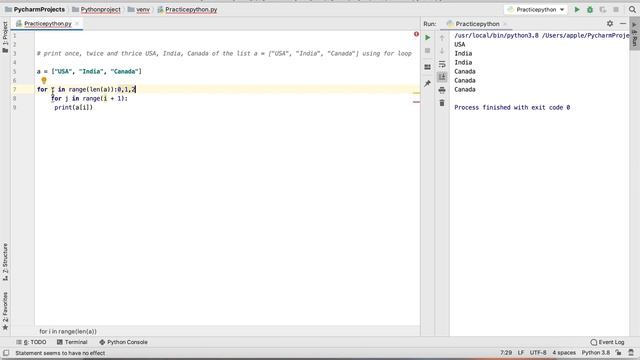Click PycharmProjects in the navigation bar
This screenshot has height=360, width=640.
click(35, 9)
